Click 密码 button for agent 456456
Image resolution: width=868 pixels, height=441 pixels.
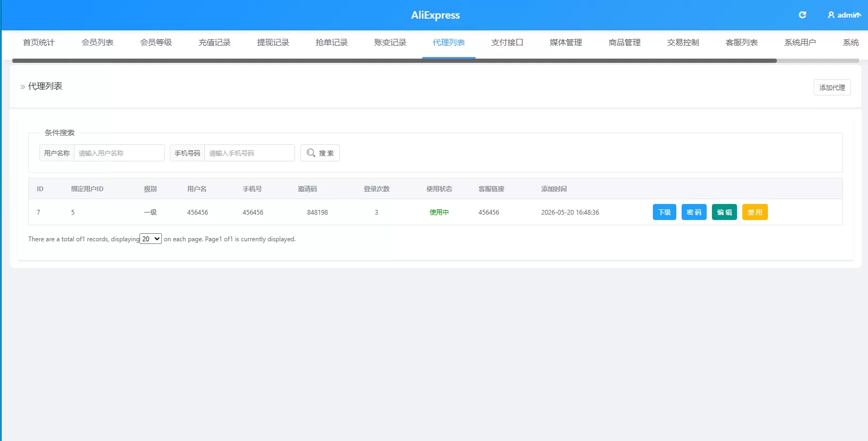(x=694, y=212)
